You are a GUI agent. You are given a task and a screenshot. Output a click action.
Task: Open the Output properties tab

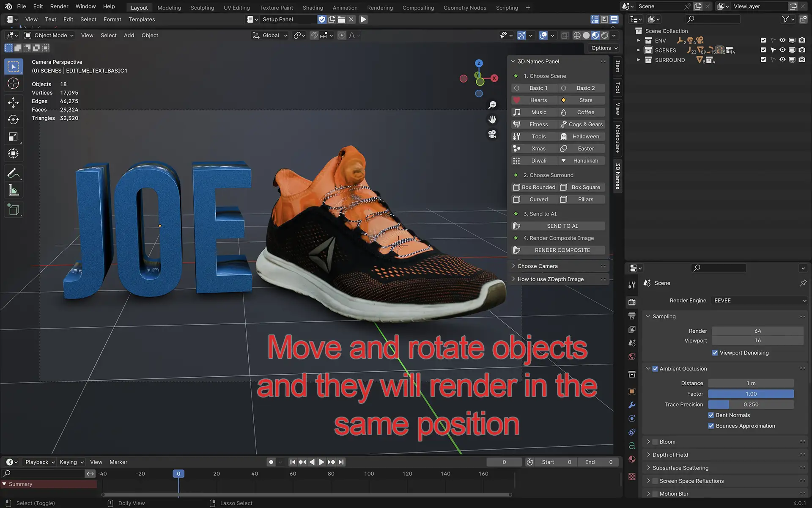(x=632, y=316)
